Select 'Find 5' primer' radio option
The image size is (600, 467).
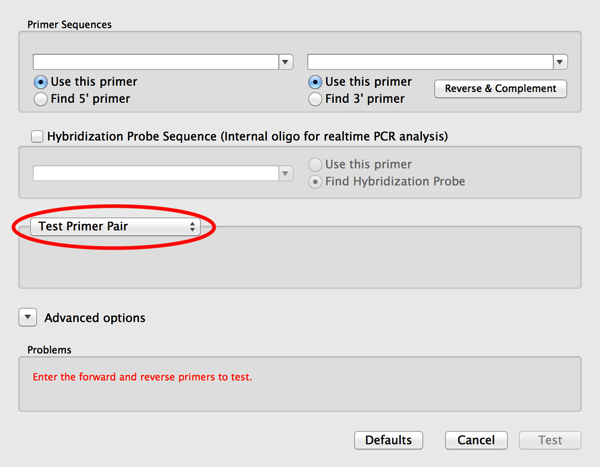click(x=41, y=99)
